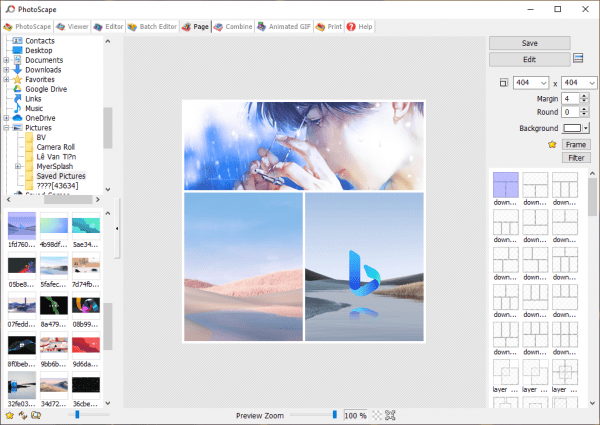The height and width of the screenshot is (425, 600).
Task: Open the Combine tab
Action: [233, 26]
